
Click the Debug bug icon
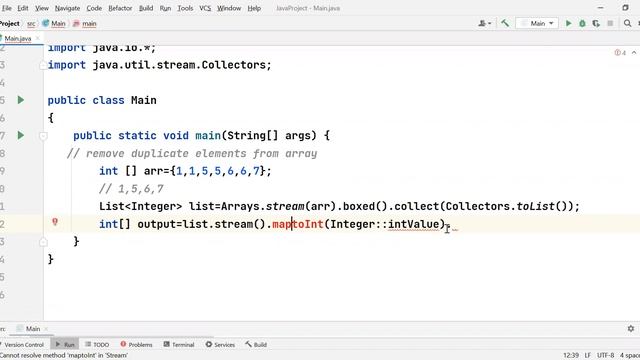click(582, 24)
